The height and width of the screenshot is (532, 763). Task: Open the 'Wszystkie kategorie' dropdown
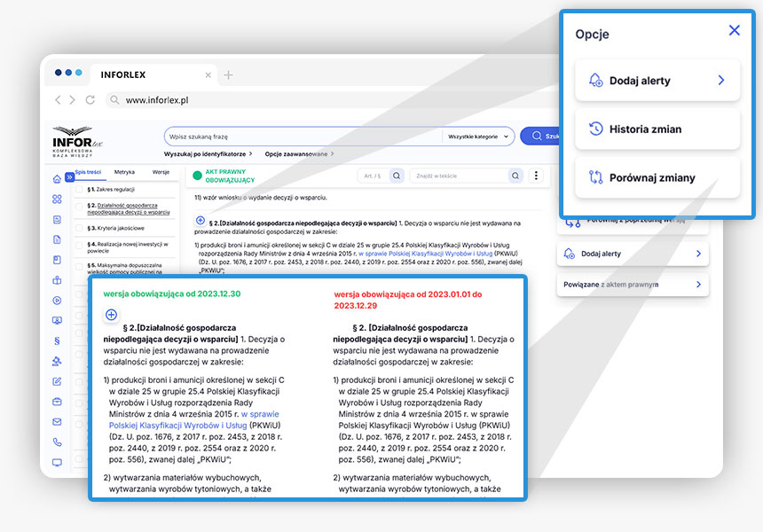tap(479, 137)
